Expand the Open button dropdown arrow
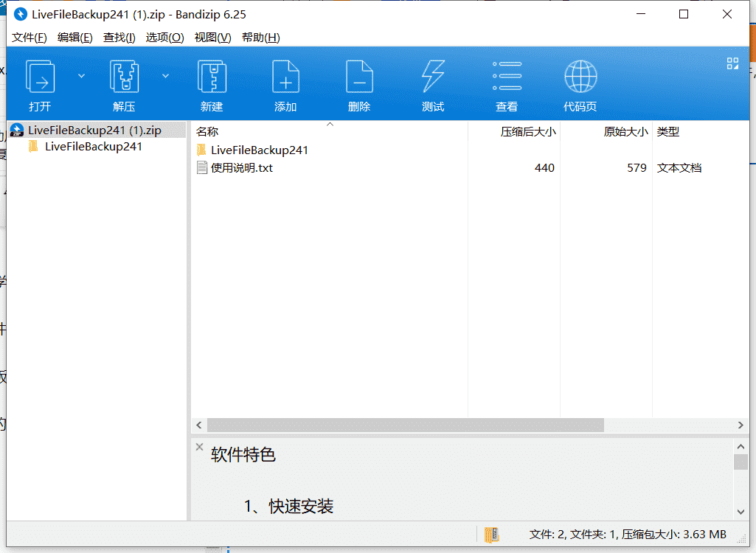Viewport: 756px width, 553px height. tap(81, 76)
